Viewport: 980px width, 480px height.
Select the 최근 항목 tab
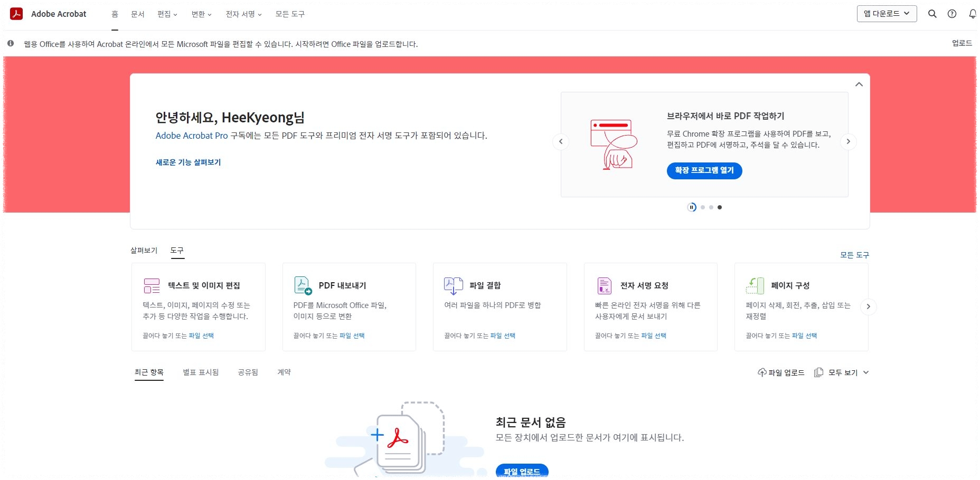click(x=149, y=372)
